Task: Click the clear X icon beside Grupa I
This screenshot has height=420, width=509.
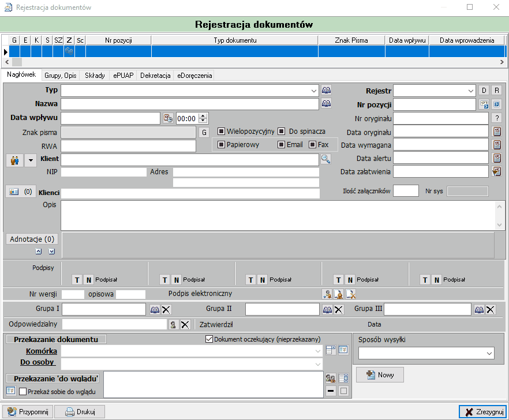Action: pyautogui.click(x=166, y=309)
